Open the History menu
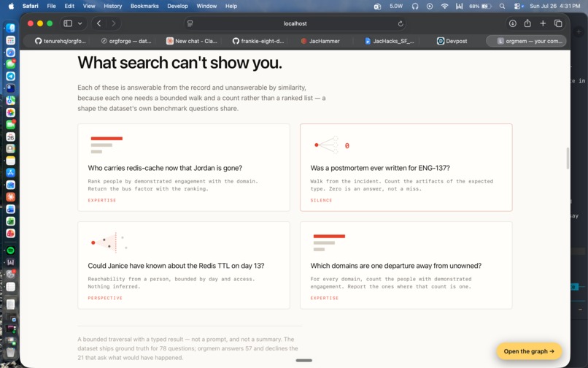The image size is (588, 368). point(112,6)
